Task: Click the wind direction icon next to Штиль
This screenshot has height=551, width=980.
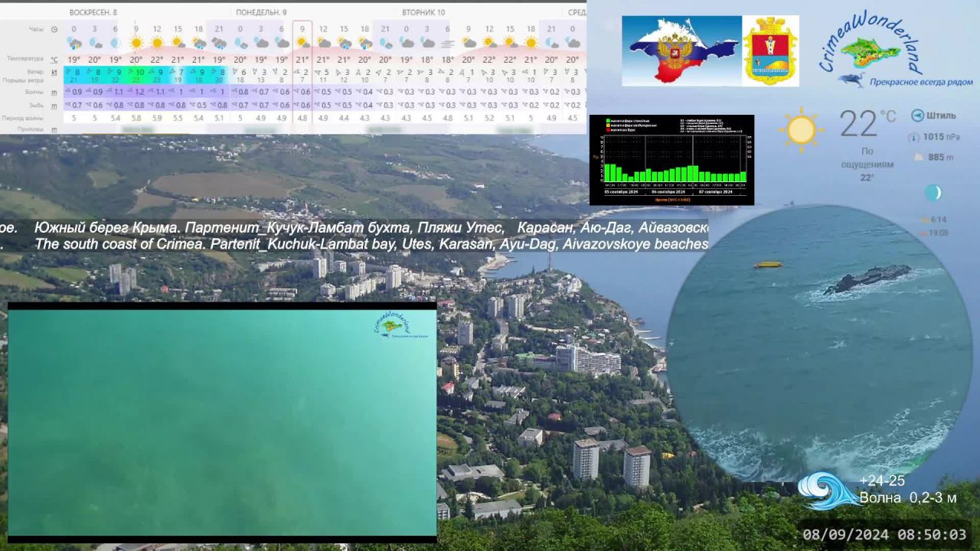Action: pos(917,116)
